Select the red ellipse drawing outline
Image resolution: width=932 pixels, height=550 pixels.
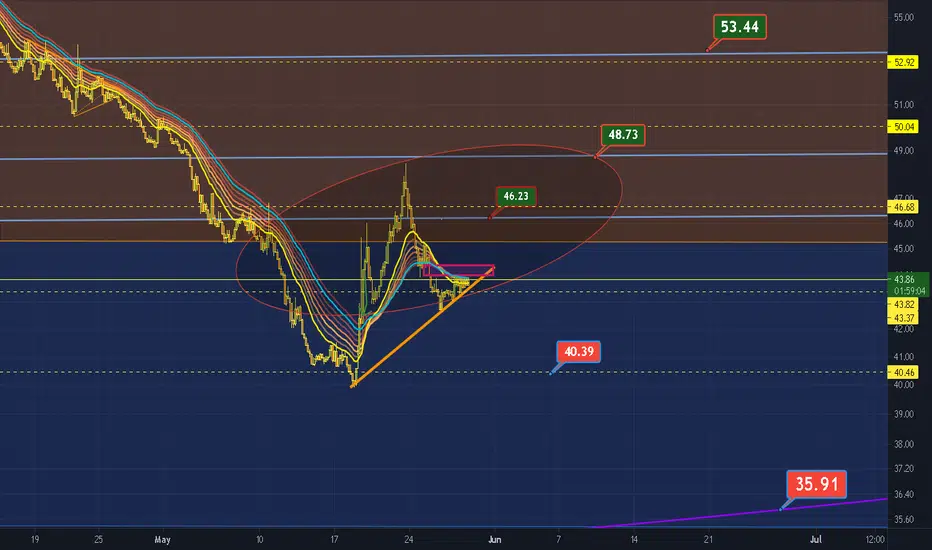pos(429,229)
